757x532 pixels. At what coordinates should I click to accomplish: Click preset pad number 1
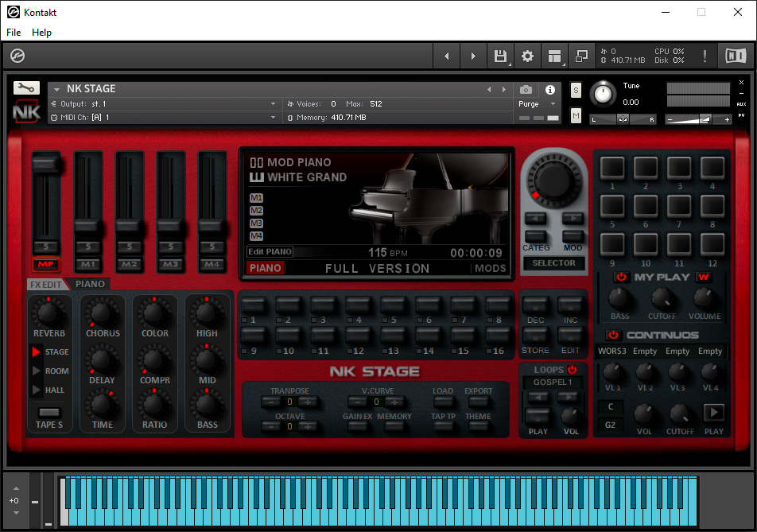click(x=612, y=168)
